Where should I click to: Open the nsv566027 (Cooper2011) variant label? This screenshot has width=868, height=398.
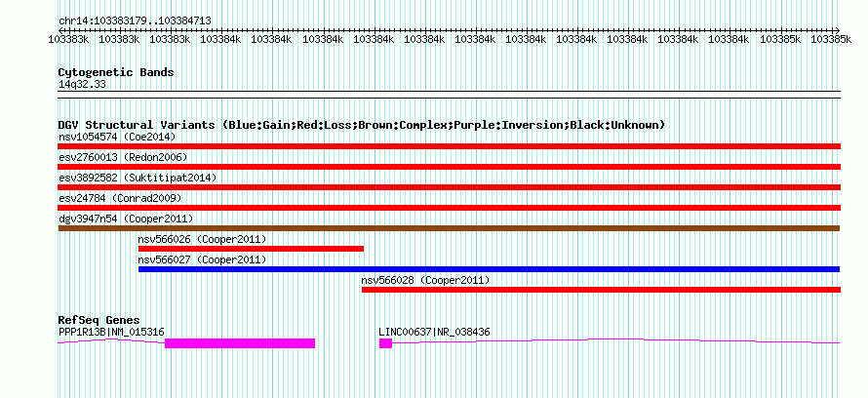[x=202, y=259]
